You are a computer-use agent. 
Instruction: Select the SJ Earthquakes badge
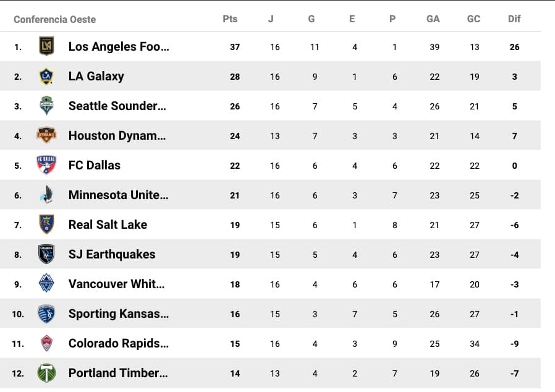click(46, 254)
